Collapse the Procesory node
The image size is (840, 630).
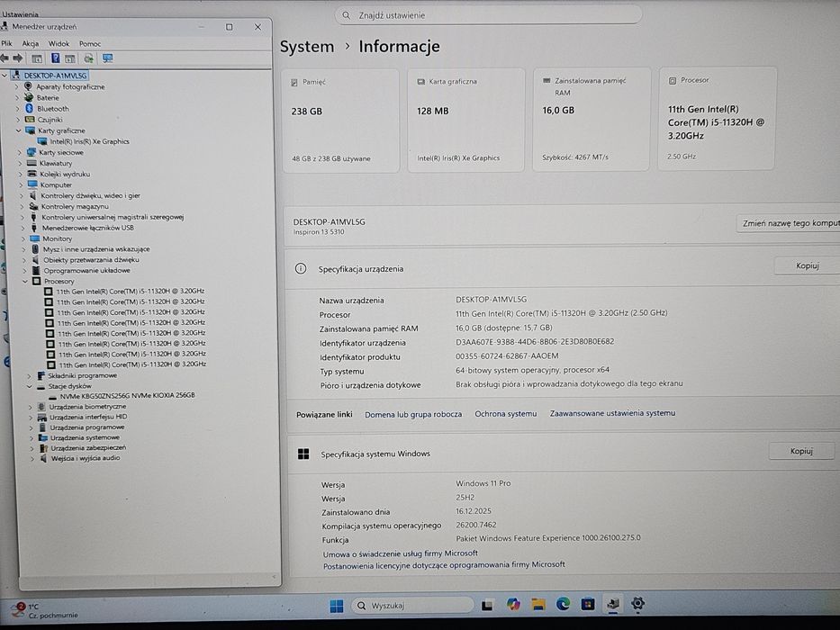25,281
